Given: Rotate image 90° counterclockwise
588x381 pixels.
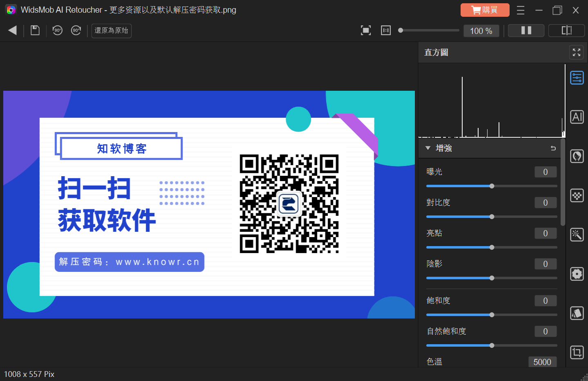Looking at the screenshot, I should coord(58,30).
